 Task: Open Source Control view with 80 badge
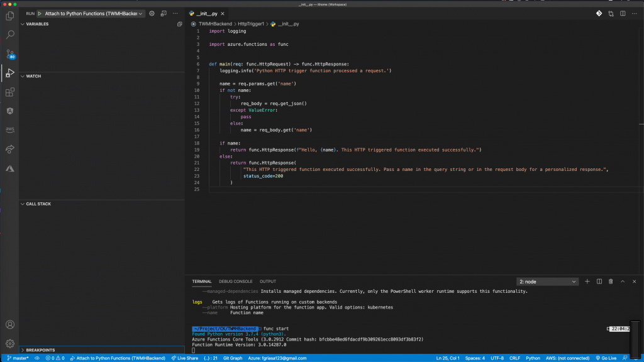(9, 54)
